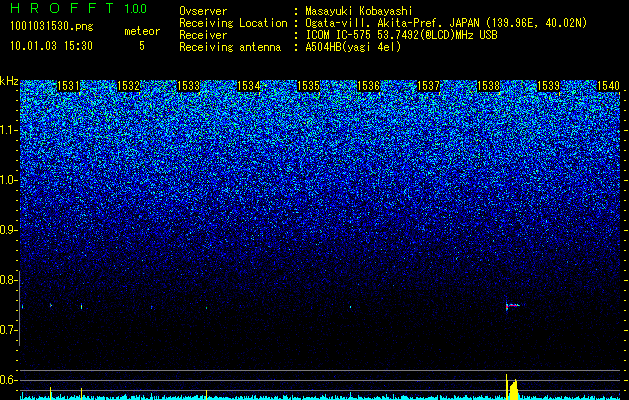This screenshot has height=400, width=629.
Task: Select the filename 1001031530.png
Action: click(52, 26)
